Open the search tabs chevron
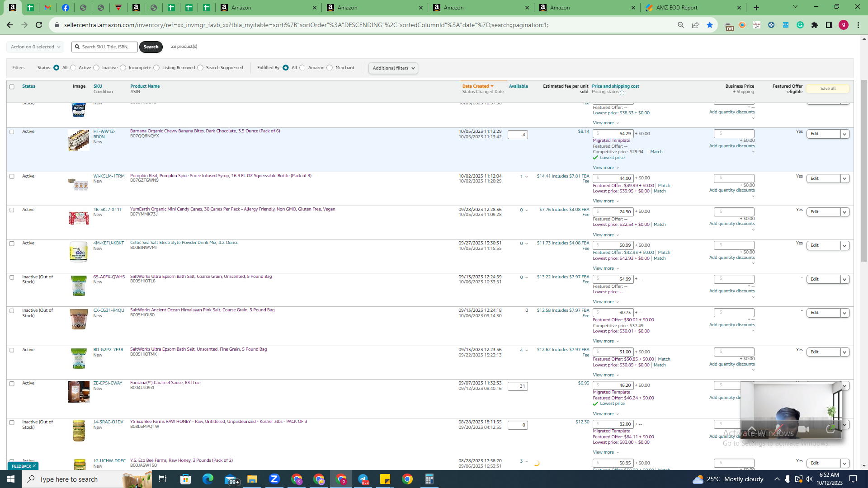Image resolution: width=868 pixels, height=488 pixels. [795, 7]
